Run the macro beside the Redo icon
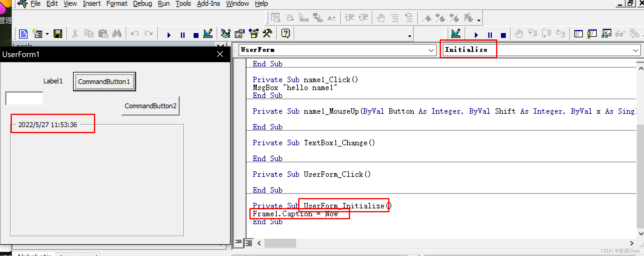 pos(169,35)
